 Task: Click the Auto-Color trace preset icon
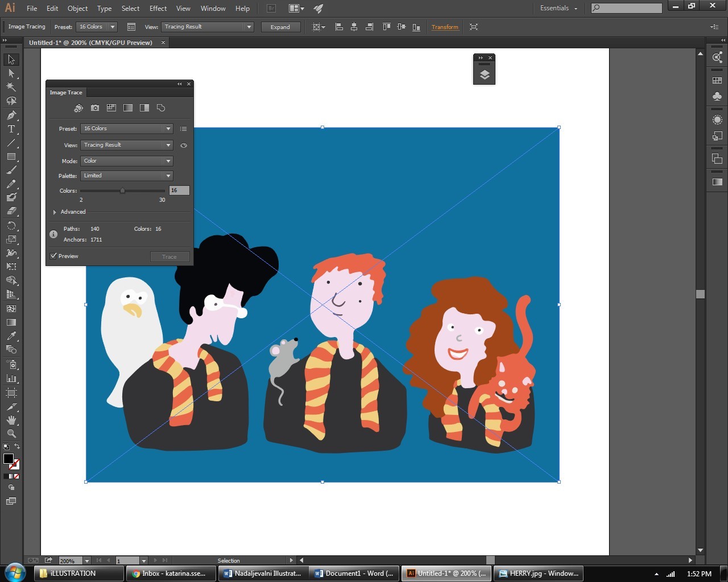(x=78, y=108)
